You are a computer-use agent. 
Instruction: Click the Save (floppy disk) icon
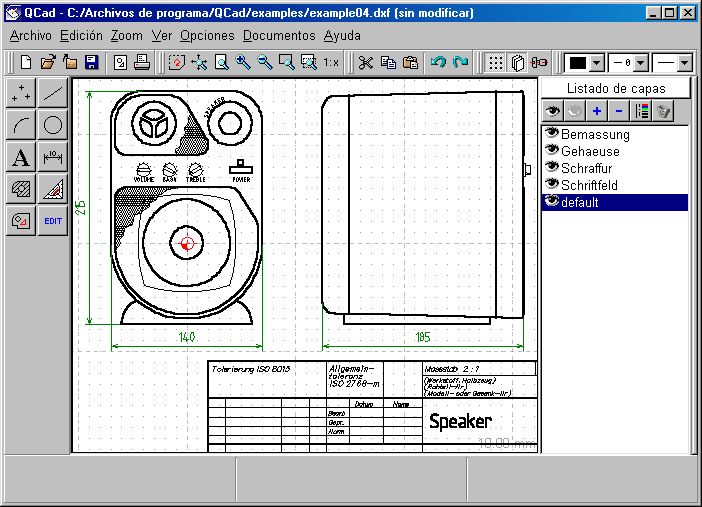[x=90, y=62]
